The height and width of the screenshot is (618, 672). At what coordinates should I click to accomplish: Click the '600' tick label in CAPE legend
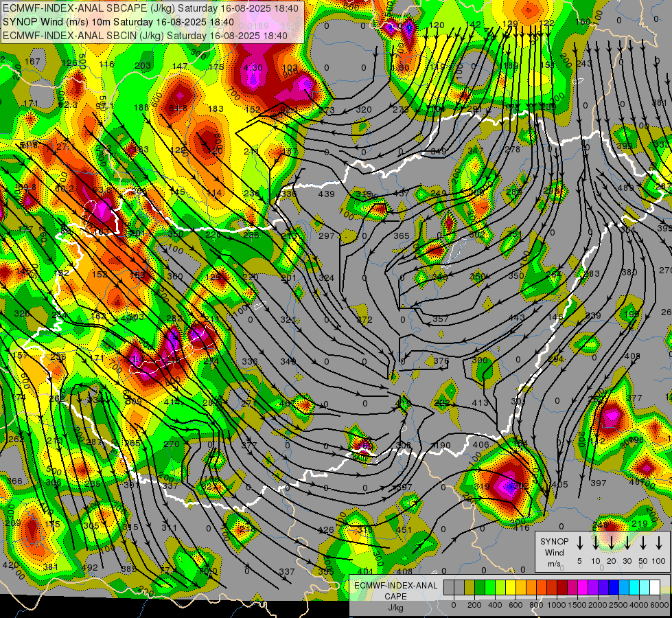coord(515,605)
